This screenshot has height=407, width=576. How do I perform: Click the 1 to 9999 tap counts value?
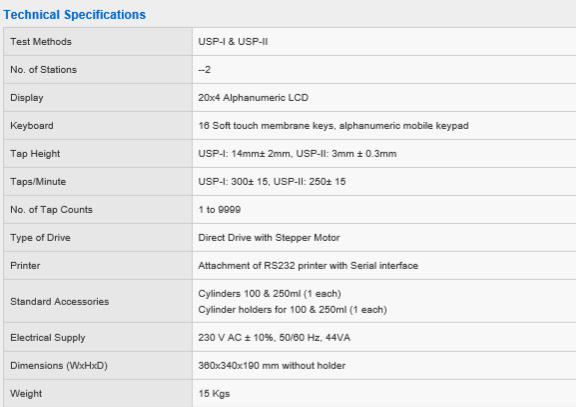coord(219,209)
